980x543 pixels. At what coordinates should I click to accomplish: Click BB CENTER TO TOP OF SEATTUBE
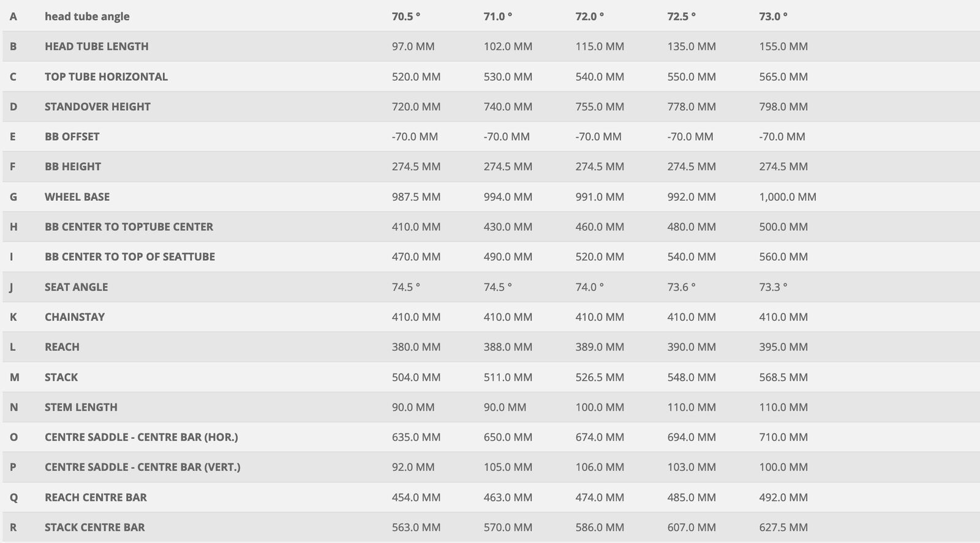coord(130,257)
